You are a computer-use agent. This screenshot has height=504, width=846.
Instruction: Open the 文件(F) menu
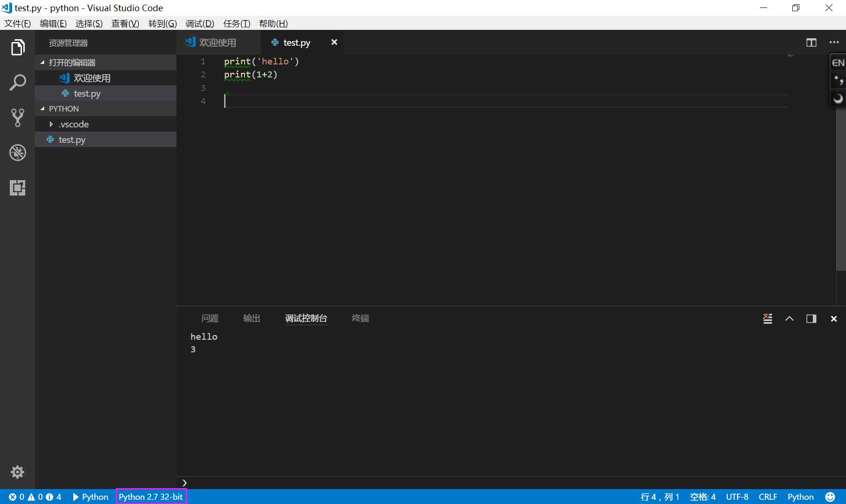17,23
